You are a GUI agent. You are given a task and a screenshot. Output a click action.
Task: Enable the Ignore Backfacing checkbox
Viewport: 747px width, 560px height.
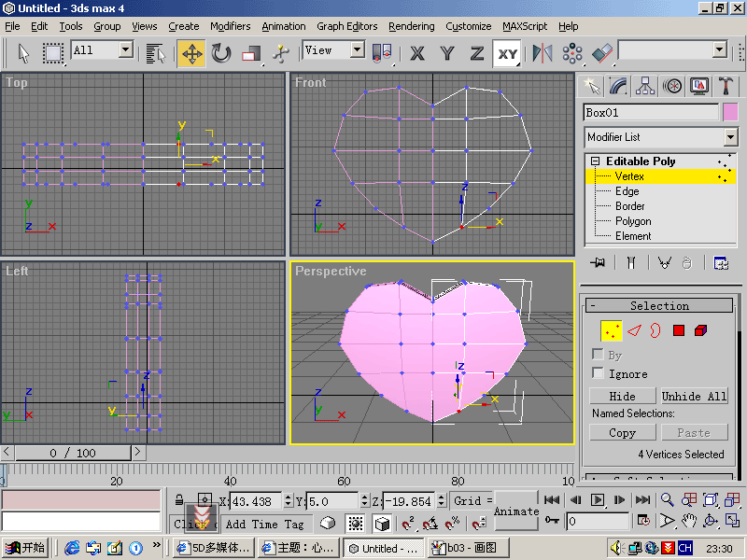point(598,372)
